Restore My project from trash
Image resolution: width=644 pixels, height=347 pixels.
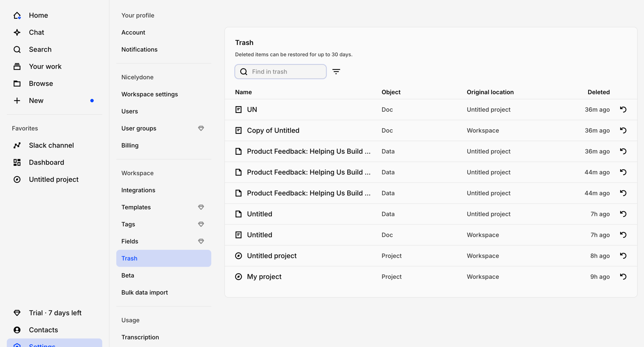[623, 277]
